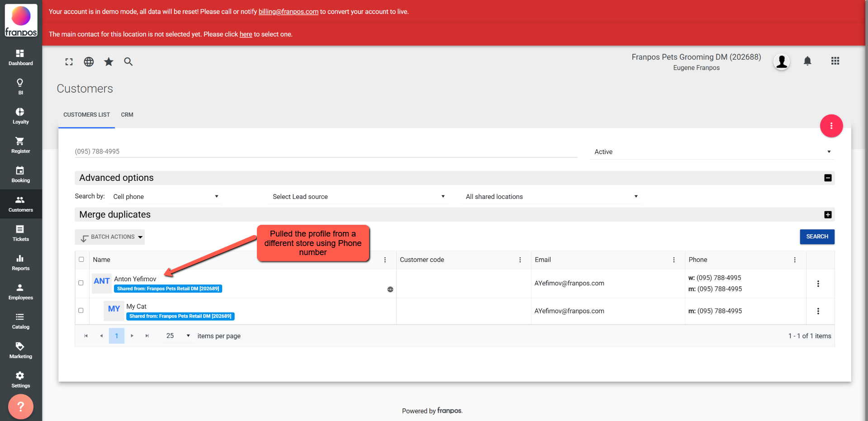Sort by the Email column header
Image resolution: width=868 pixels, height=421 pixels.
pos(543,260)
